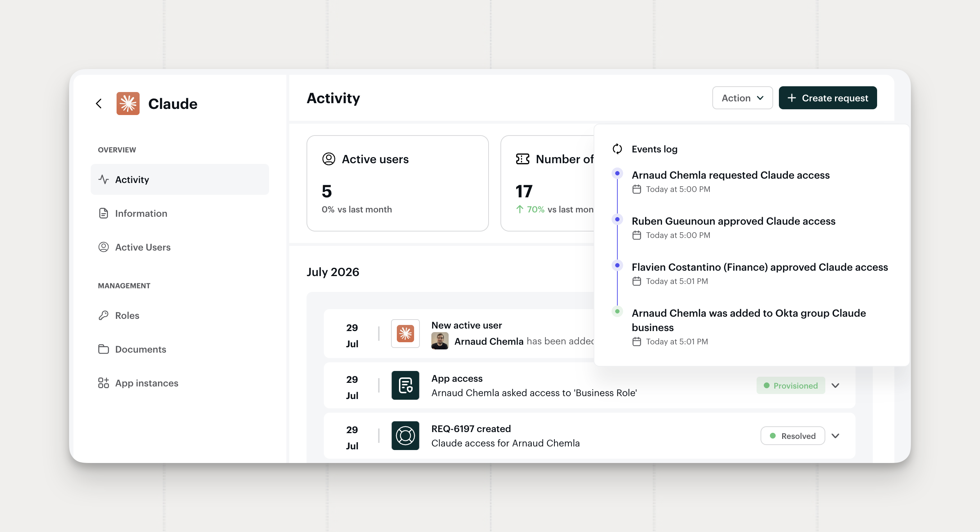Click Arnaud Chemla's avatar photo

(x=440, y=341)
